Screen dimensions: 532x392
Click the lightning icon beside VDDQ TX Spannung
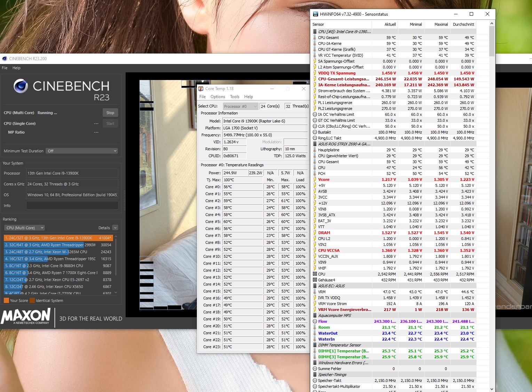click(315, 73)
